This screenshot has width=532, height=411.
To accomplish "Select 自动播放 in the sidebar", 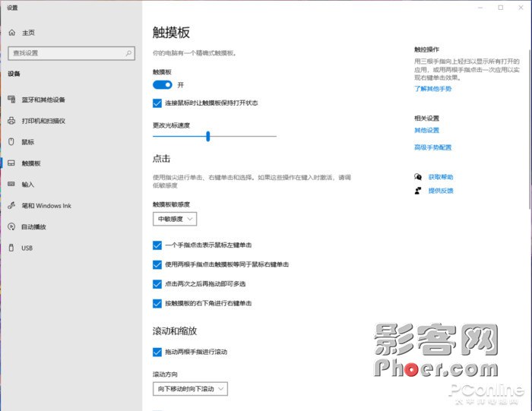I will [x=34, y=227].
